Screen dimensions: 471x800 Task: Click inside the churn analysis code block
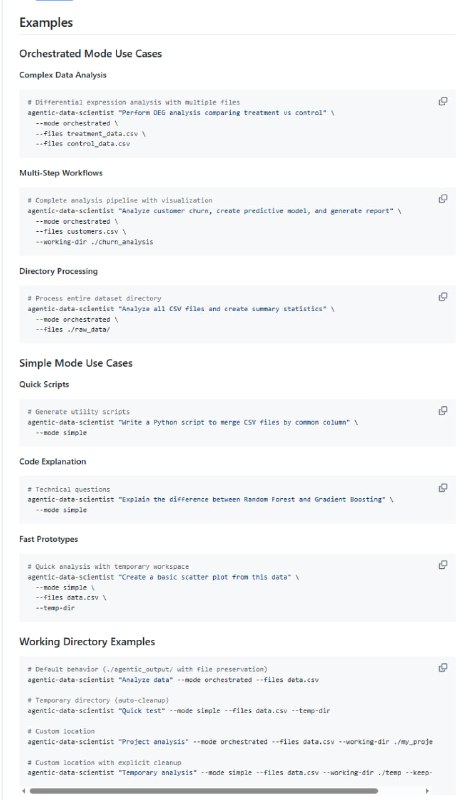pyautogui.click(x=237, y=221)
